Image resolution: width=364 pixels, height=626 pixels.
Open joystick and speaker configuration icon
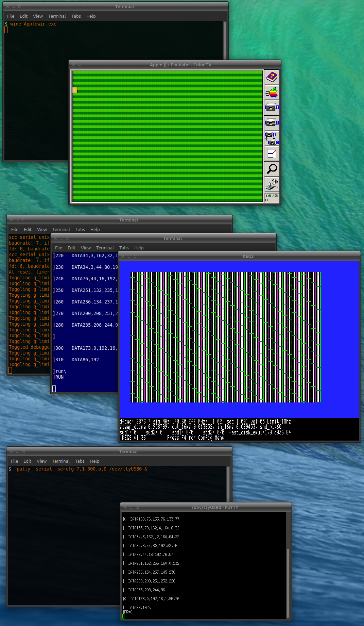tap(272, 184)
